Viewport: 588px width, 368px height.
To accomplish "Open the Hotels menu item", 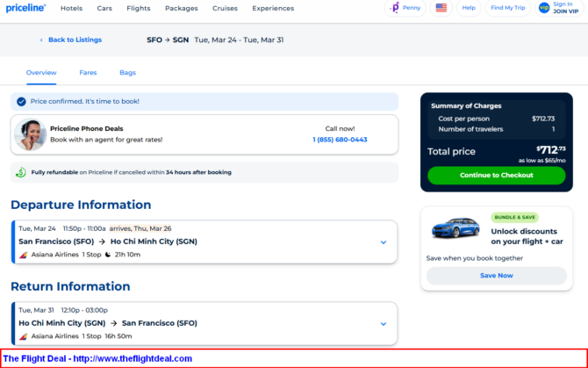I will [71, 8].
